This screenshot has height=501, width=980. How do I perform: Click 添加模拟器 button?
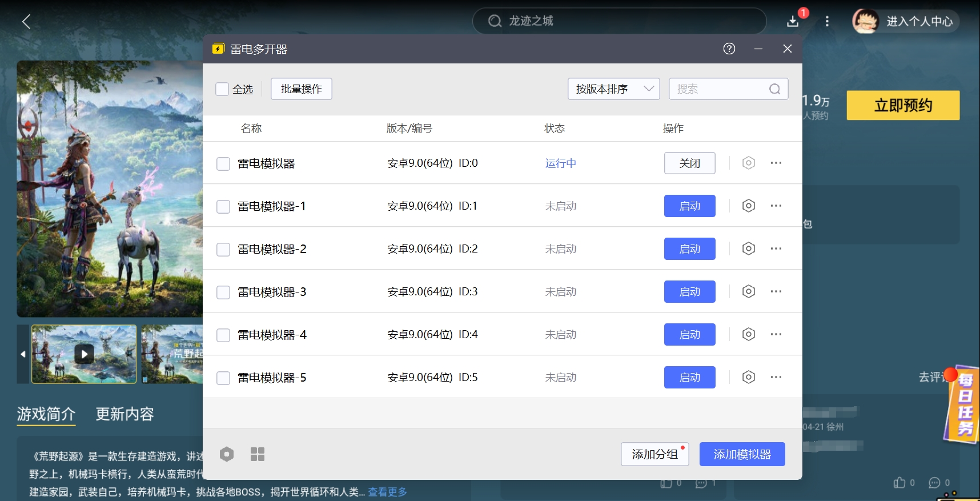tap(742, 454)
